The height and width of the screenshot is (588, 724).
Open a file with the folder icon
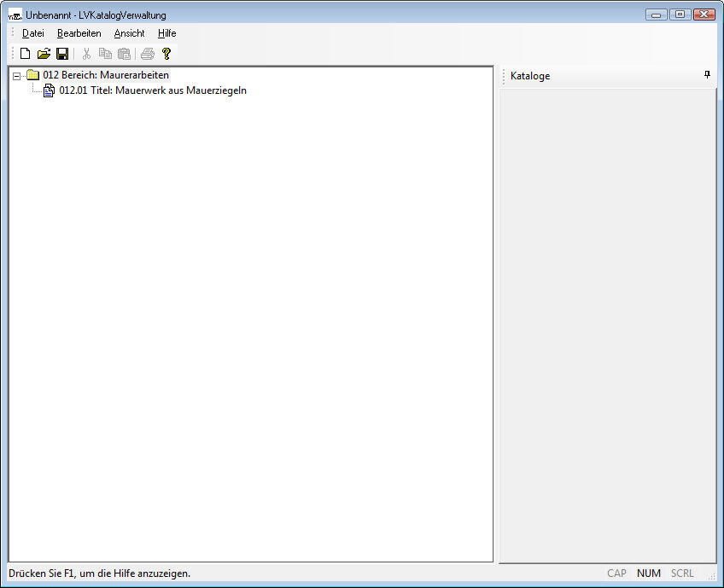click(44, 54)
